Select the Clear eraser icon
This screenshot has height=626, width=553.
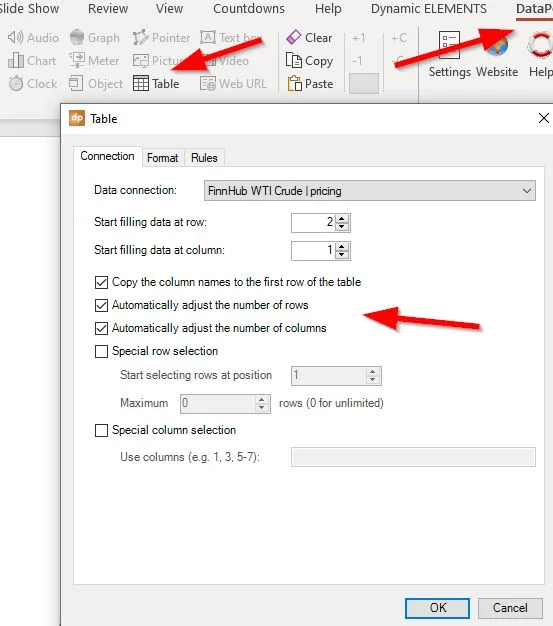(x=293, y=38)
